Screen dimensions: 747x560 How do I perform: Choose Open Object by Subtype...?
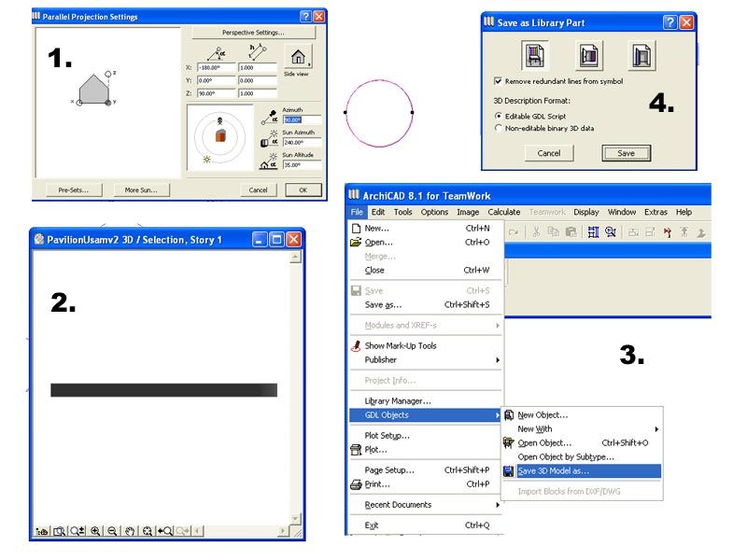click(x=582, y=456)
